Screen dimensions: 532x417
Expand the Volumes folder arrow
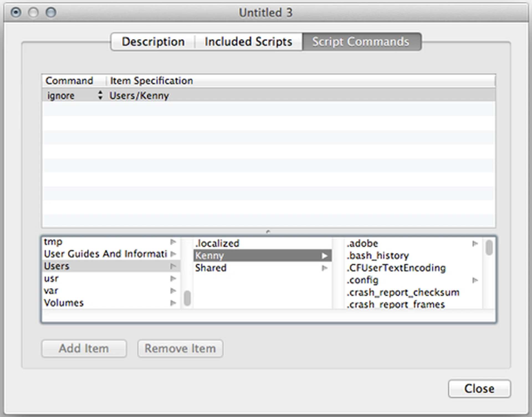pos(173,303)
